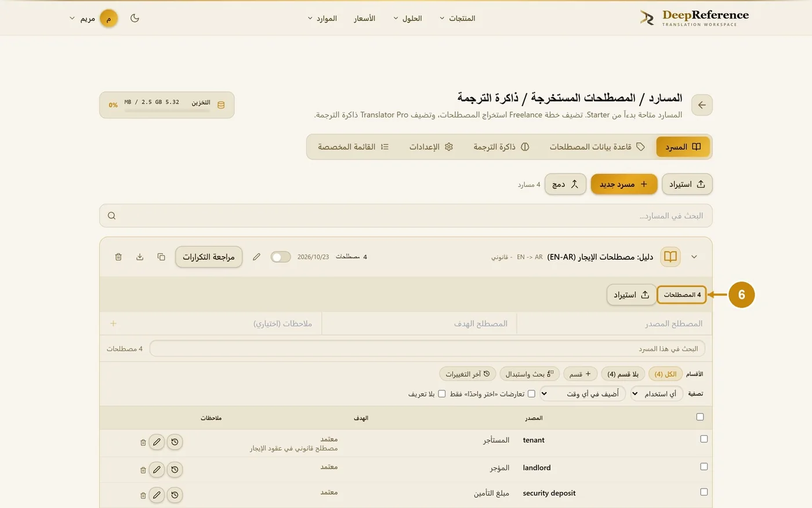Switch to قاعدة بيانات المصطلحات tab
This screenshot has height=508, width=812.
[x=597, y=147]
